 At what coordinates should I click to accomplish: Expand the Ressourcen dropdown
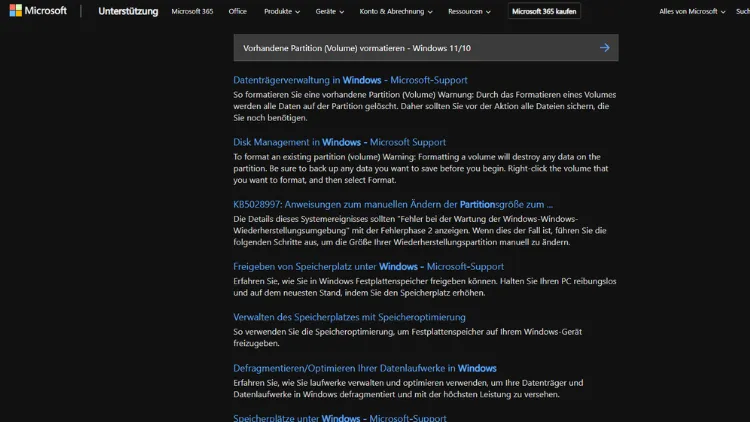[469, 11]
